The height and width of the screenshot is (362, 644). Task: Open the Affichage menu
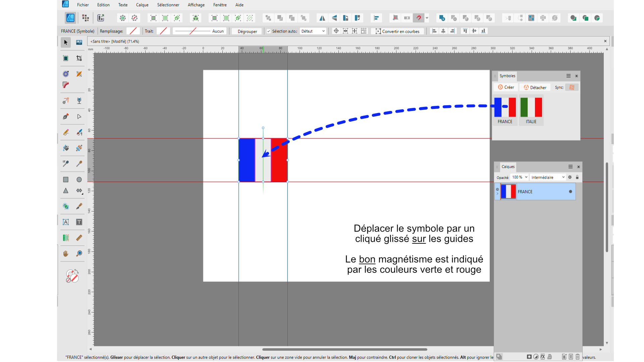[196, 5]
